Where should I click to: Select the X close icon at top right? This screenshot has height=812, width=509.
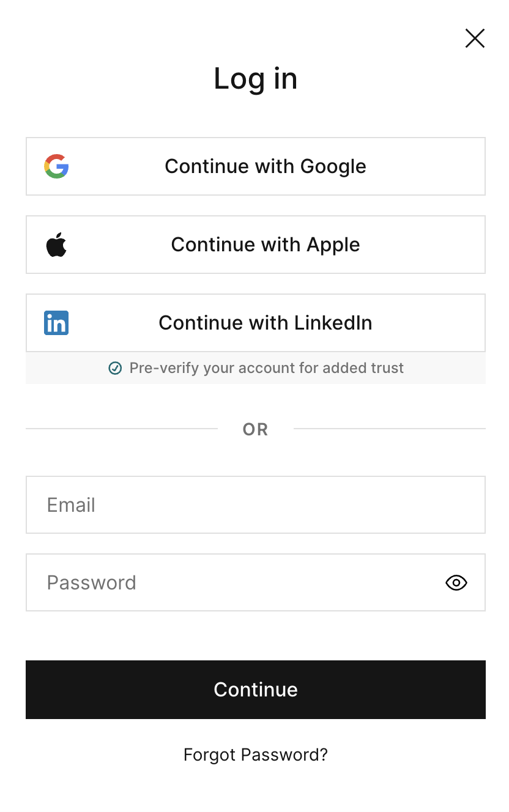[x=475, y=38]
